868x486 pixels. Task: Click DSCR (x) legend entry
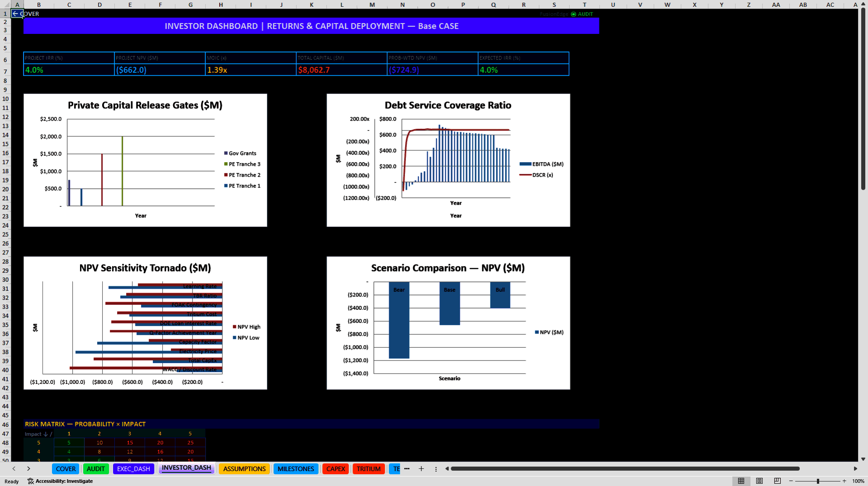(536, 175)
